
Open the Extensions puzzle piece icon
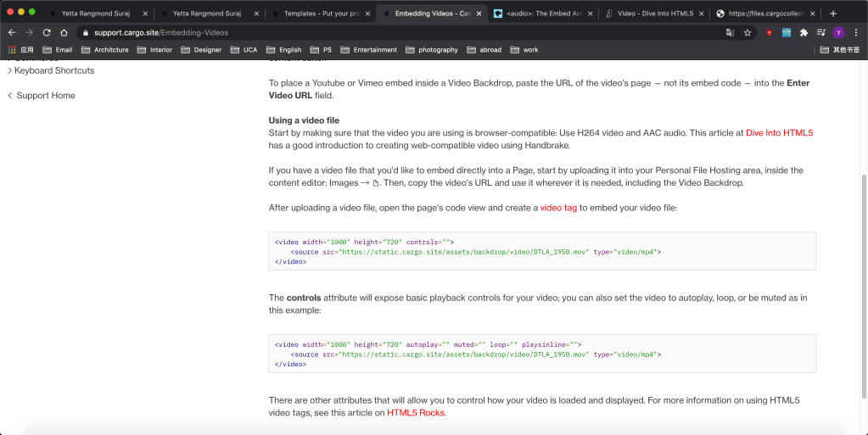pyautogui.click(x=804, y=32)
